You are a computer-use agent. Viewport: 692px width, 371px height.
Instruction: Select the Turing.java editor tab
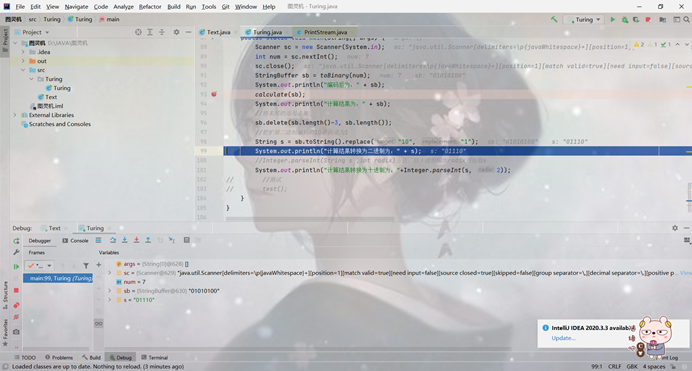coord(266,32)
